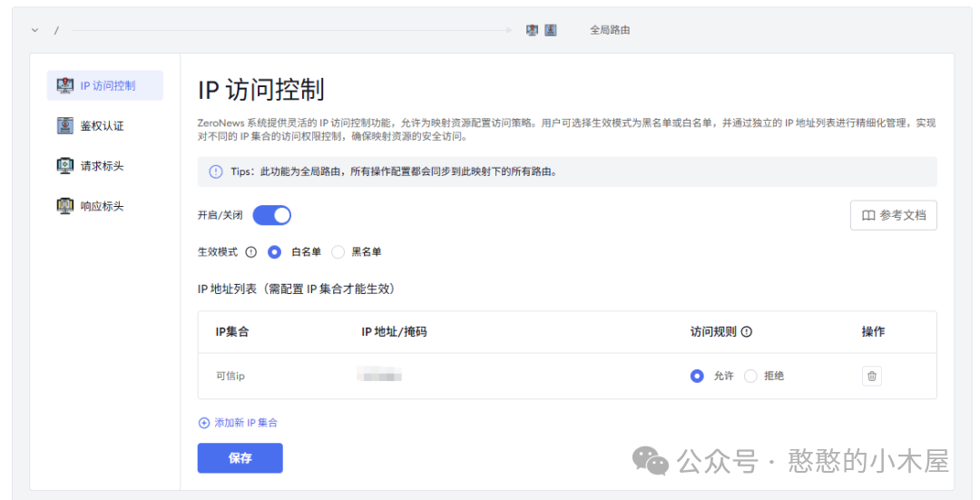The width and height of the screenshot is (980, 500).
Task: Delete the 可信ip row using trash icon
Action: 871,376
